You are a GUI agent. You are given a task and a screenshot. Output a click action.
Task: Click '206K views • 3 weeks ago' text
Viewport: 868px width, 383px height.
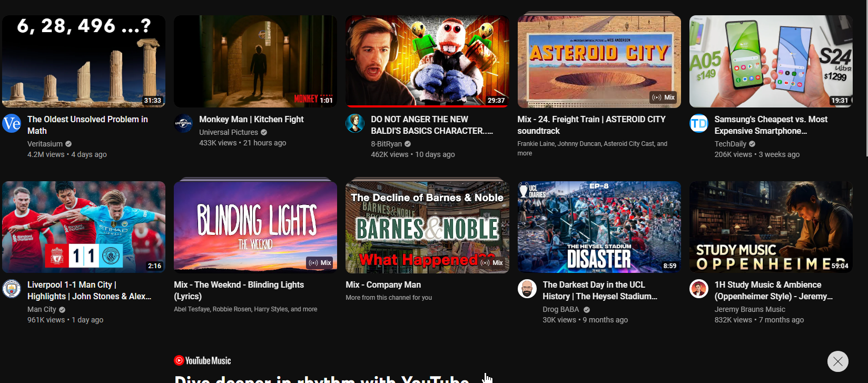tap(757, 154)
